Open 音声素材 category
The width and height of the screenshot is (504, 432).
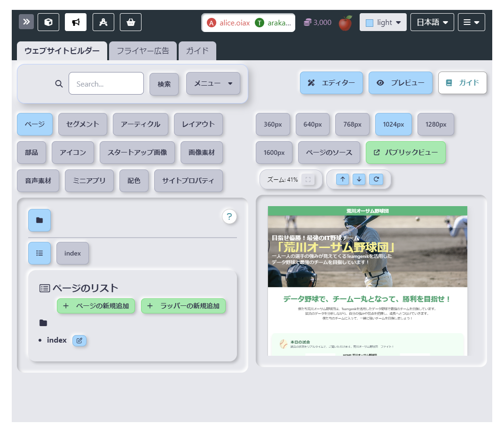click(x=38, y=181)
